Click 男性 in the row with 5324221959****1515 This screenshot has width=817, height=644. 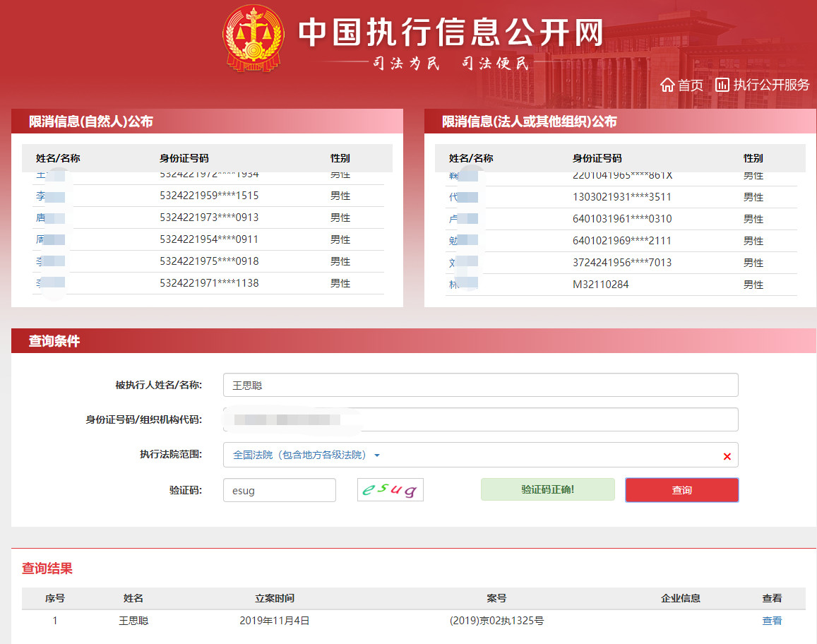point(340,196)
